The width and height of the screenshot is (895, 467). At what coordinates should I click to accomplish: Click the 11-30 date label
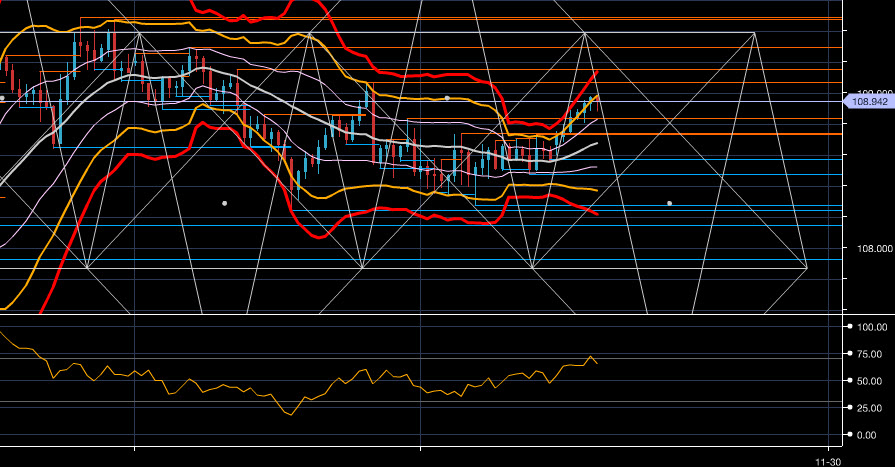coord(827,461)
